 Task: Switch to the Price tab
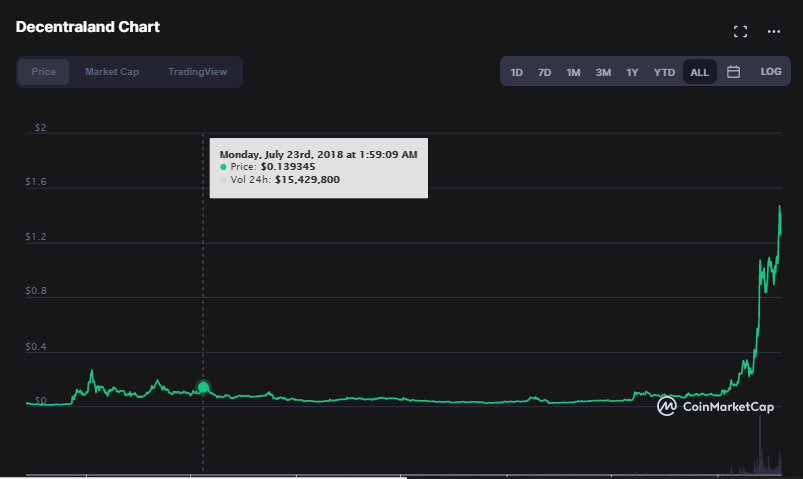click(x=44, y=72)
